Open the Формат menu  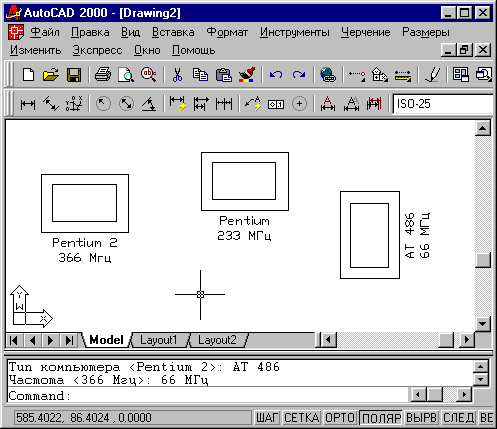pos(227,32)
